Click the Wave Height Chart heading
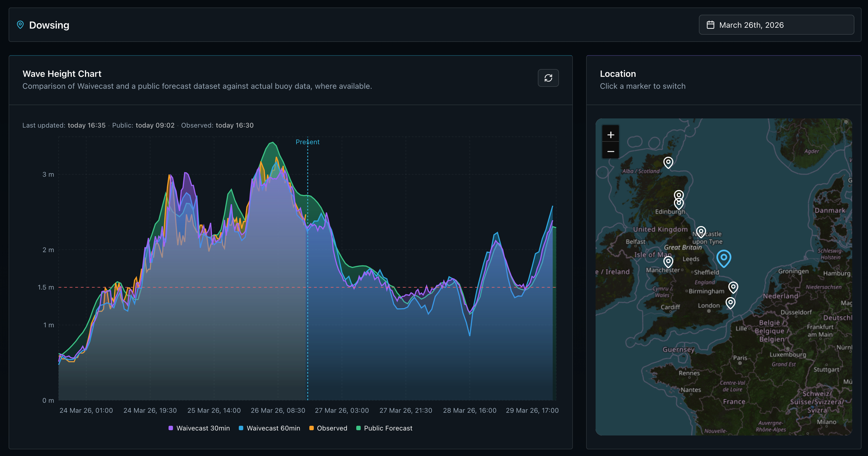Image resolution: width=868 pixels, height=456 pixels. pyautogui.click(x=62, y=74)
